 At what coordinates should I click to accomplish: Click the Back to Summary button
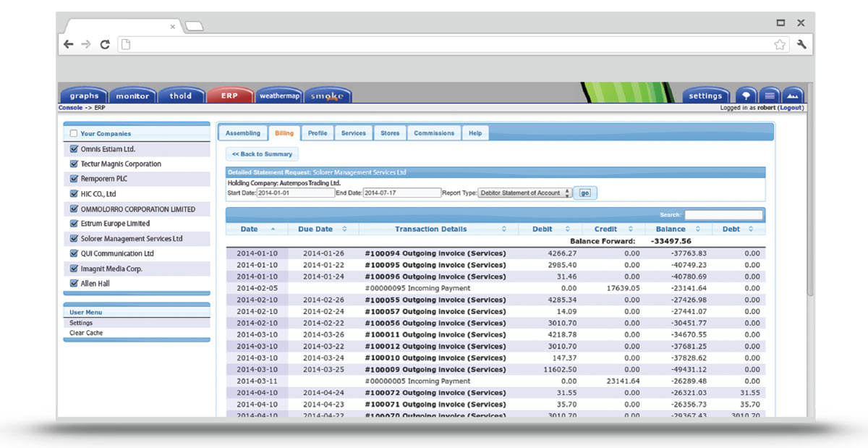pyautogui.click(x=262, y=154)
